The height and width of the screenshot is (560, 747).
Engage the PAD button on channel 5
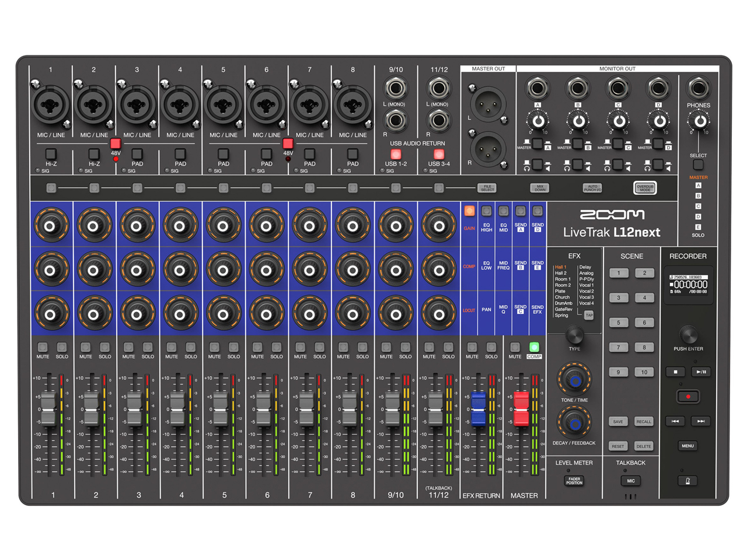click(x=224, y=154)
